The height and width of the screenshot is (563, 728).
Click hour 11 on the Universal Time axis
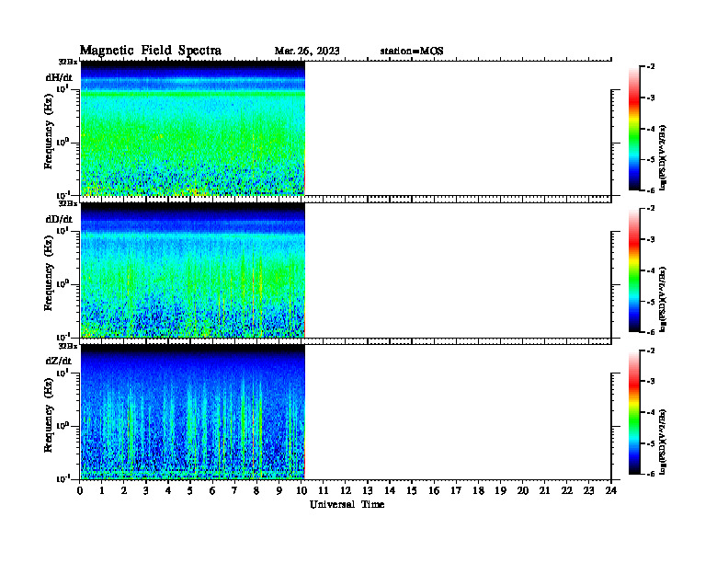tap(324, 491)
